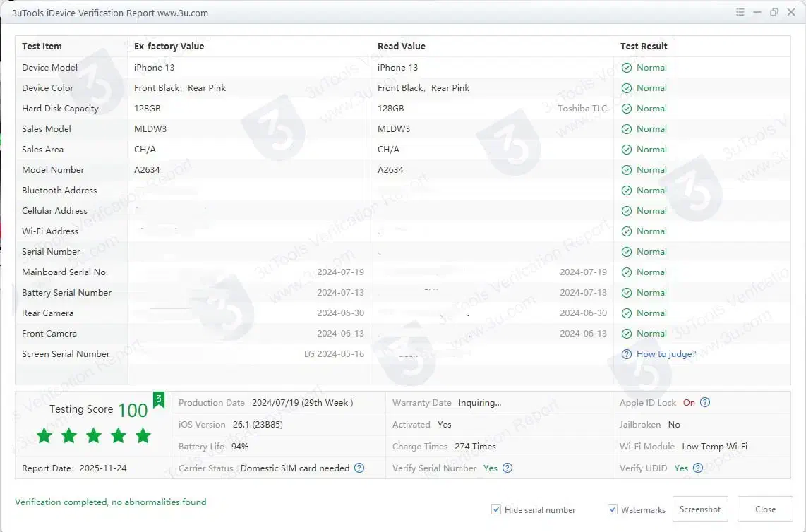The image size is (806, 532).
Task: Click the Normal check icon for Device Model
Action: pos(627,68)
